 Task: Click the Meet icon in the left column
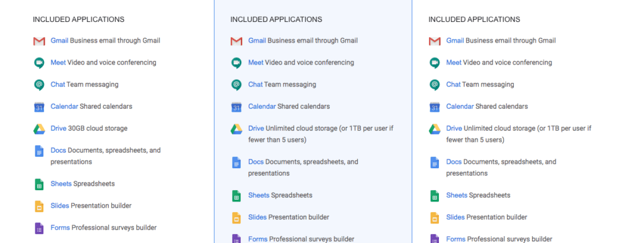pyautogui.click(x=39, y=63)
